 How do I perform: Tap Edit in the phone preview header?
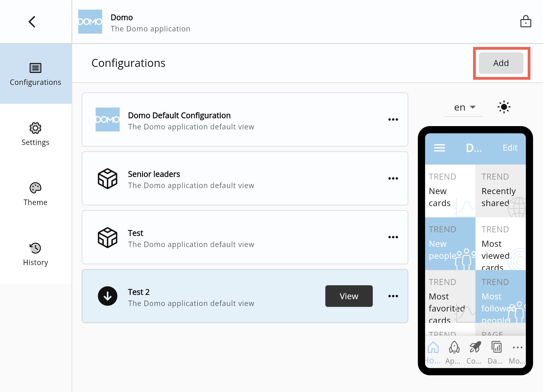(x=510, y=148)
